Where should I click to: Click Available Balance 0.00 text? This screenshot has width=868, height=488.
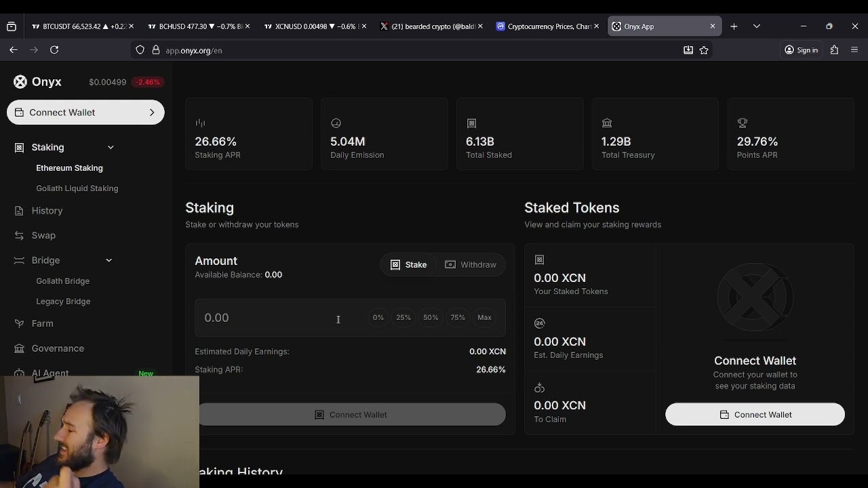(x=239, y=274)
